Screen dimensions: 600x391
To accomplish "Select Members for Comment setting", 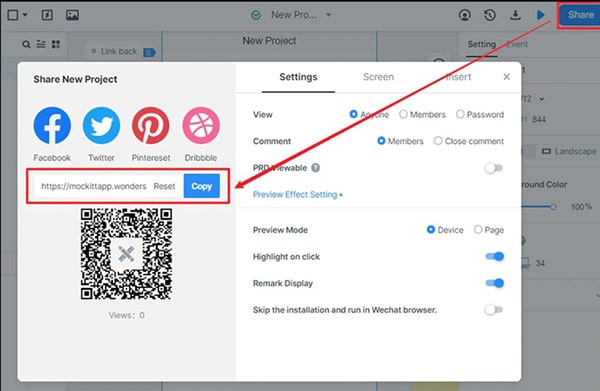I will click(x=381, y=141).
